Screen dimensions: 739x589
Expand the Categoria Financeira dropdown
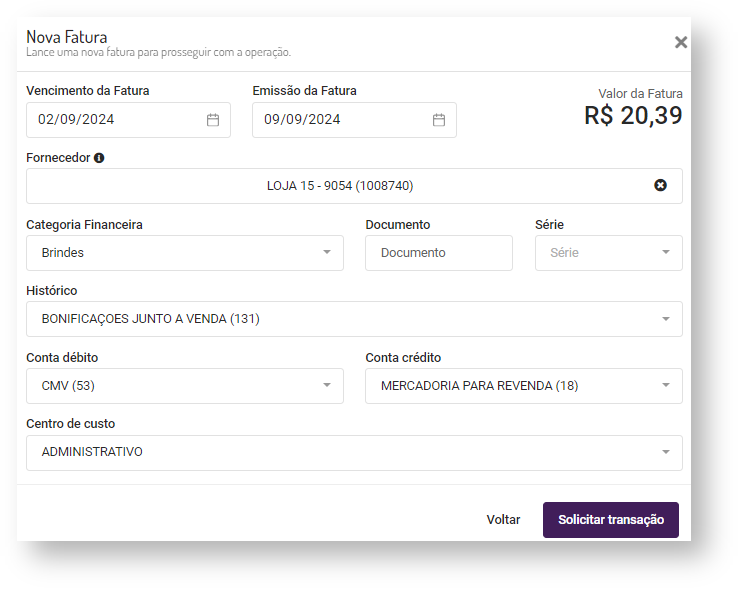(326, 253)
